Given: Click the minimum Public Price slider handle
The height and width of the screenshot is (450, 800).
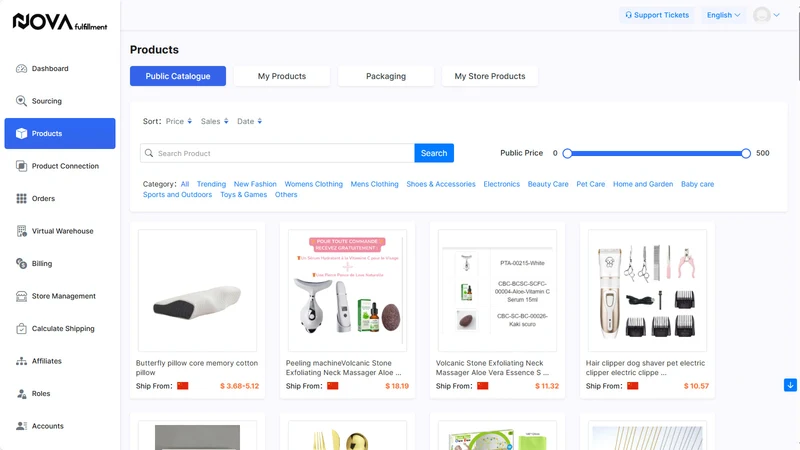Looking at the screenshot, I should (x=567, y=153).
